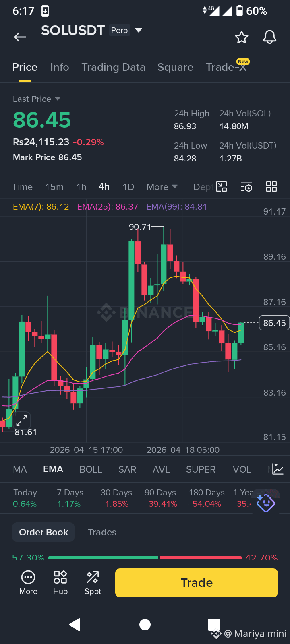Select the 4h timeframe
The image size is (290, 644).
click(x=104, y=187)
